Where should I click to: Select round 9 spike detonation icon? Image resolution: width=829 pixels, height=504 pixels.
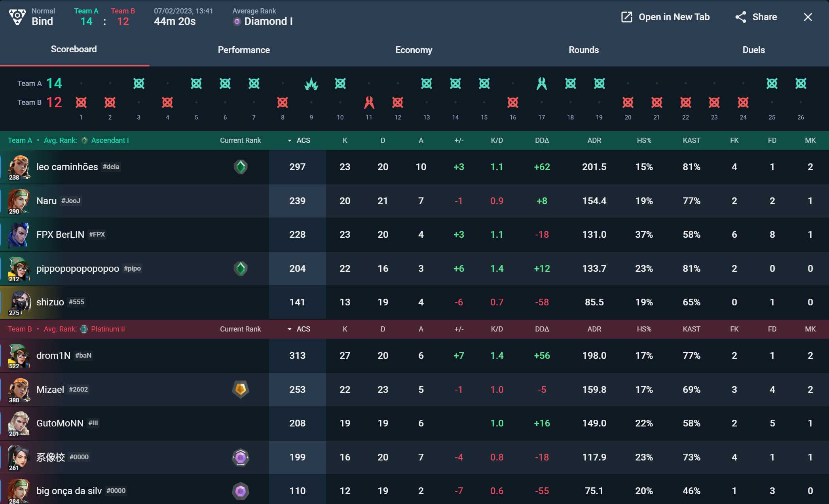311,83
